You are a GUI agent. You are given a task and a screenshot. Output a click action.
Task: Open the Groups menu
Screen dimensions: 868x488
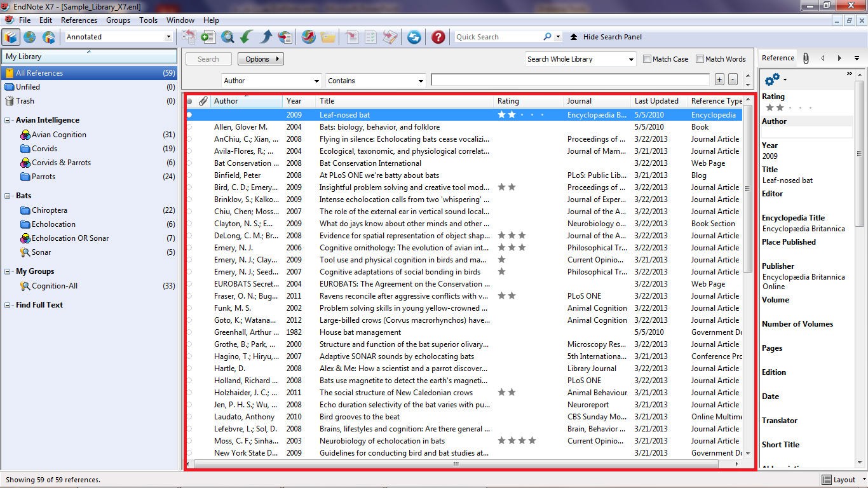click(118, 20)
